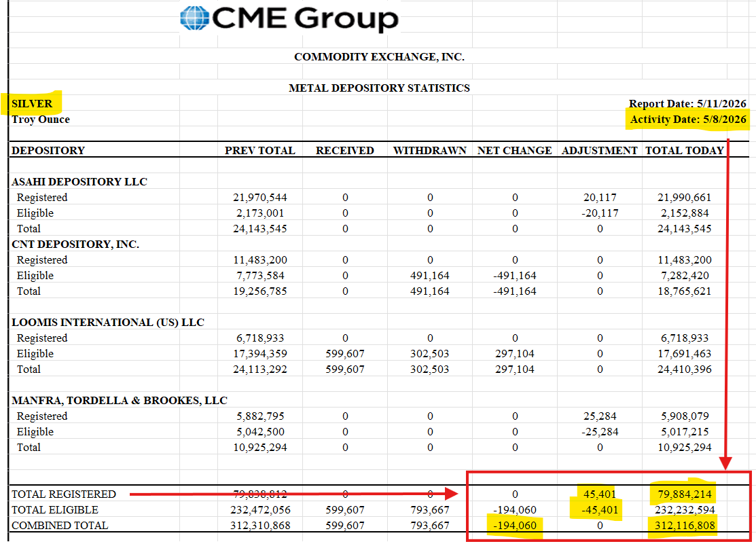Select CNT total prev value 19,256,785
756x542 pixels.
coord(260,291)
